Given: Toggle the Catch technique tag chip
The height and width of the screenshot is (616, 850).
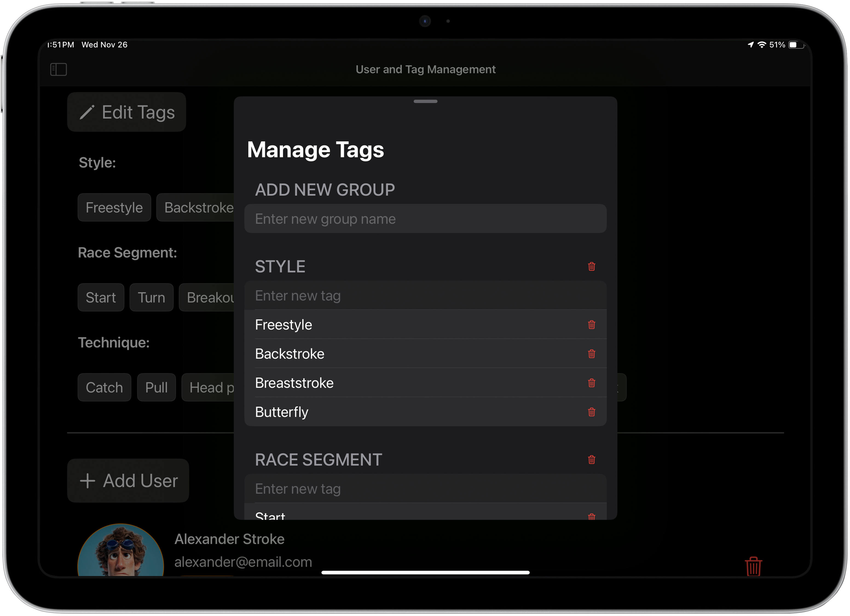Looking at the screenshot, I should pyautogui.click(x=104, y=387).
